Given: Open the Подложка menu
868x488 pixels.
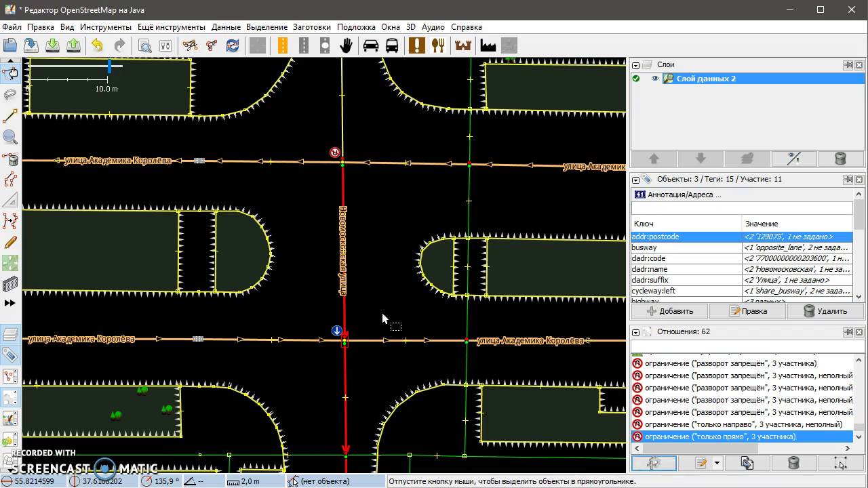Looking at the screenshot, I should point(356,27).
